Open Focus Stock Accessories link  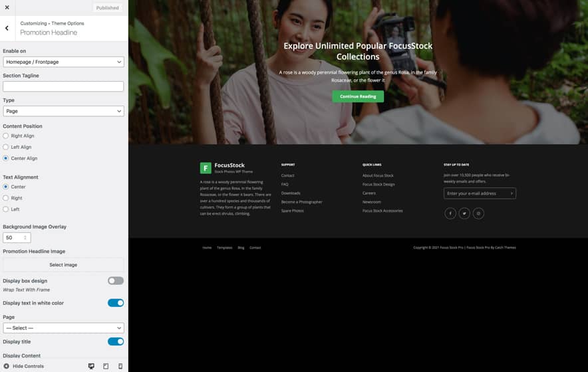[382, 211]
